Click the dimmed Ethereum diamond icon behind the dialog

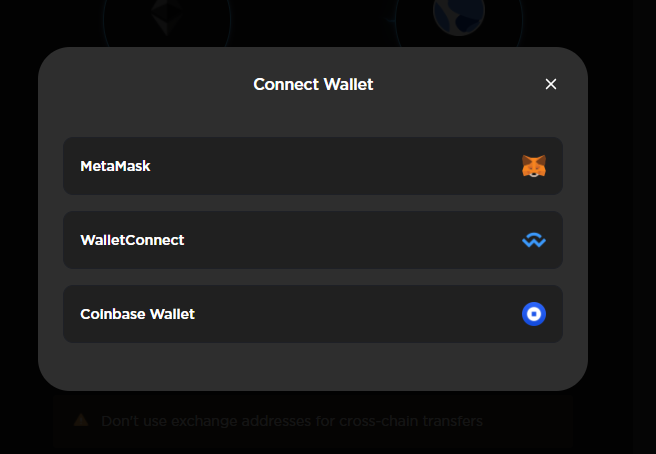(167, 17)
